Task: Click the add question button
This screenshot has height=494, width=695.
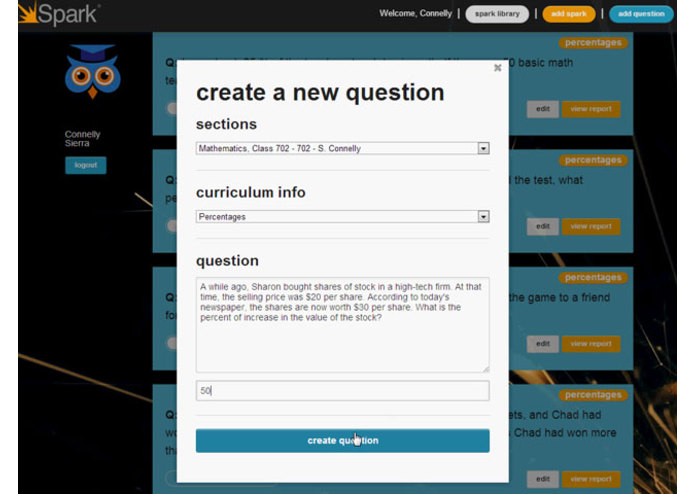Action: (x=641, y=14)
